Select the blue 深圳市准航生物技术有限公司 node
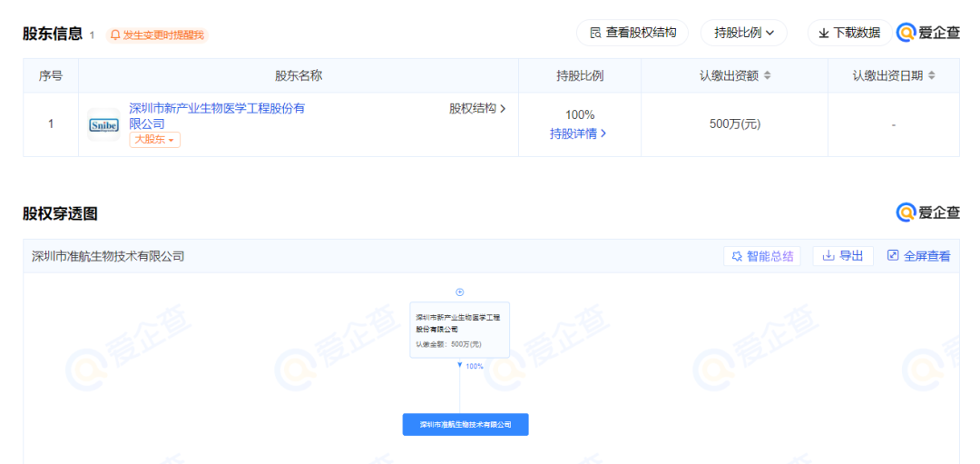Screen dimensions: 980x464 point(465,425)
